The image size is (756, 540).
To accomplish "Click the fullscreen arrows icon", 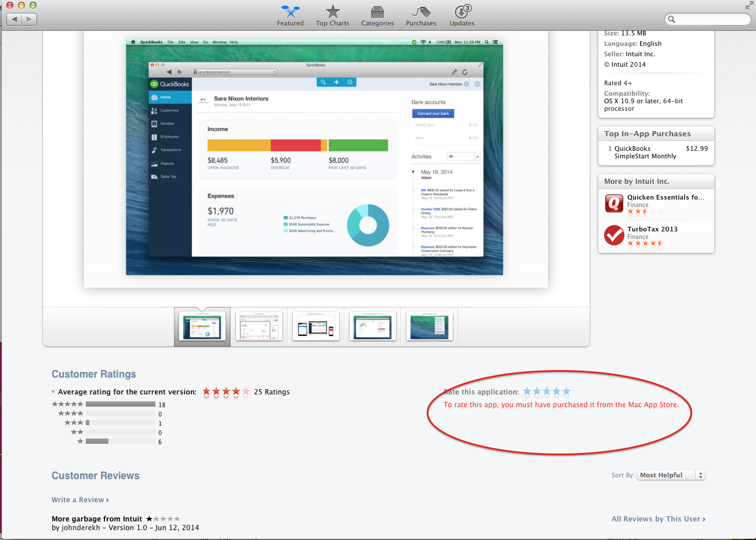I will 749,6.
